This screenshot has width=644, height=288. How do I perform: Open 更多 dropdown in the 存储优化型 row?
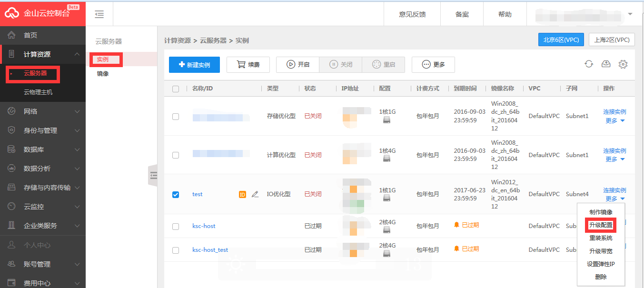pyautogui.click(x=615, y=121)
